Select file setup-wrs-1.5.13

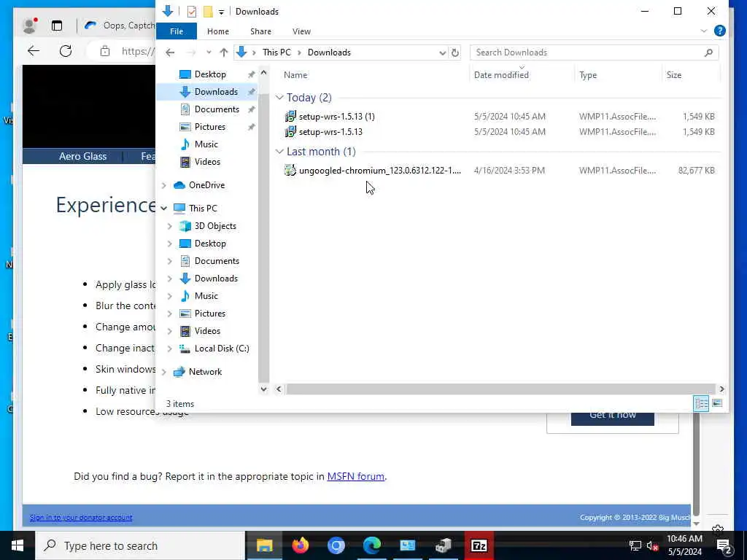tap(330, 132)
